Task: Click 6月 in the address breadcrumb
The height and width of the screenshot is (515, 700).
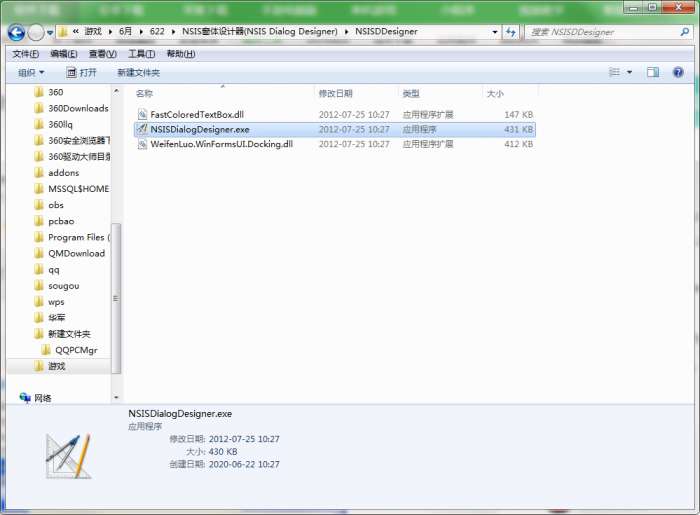Action: click(x=125, y=32)
